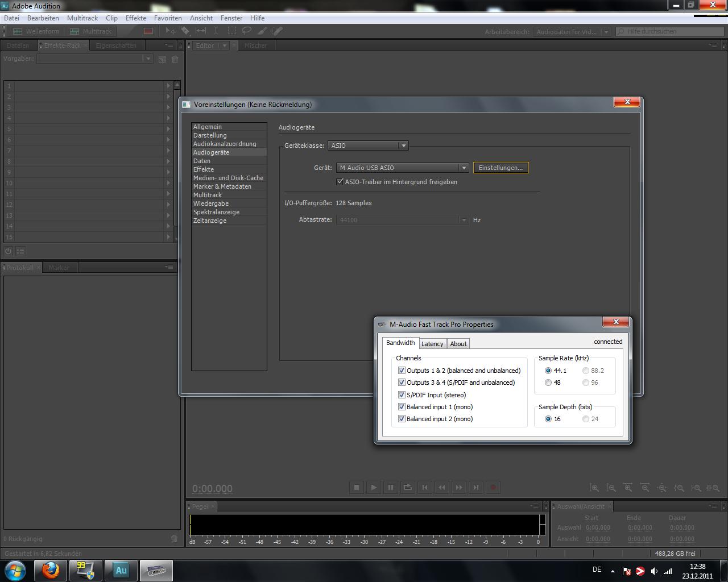The width and height of the screenshot is (728, 582).
Task: Click the Fast Forward button
Action: [459, 487]
